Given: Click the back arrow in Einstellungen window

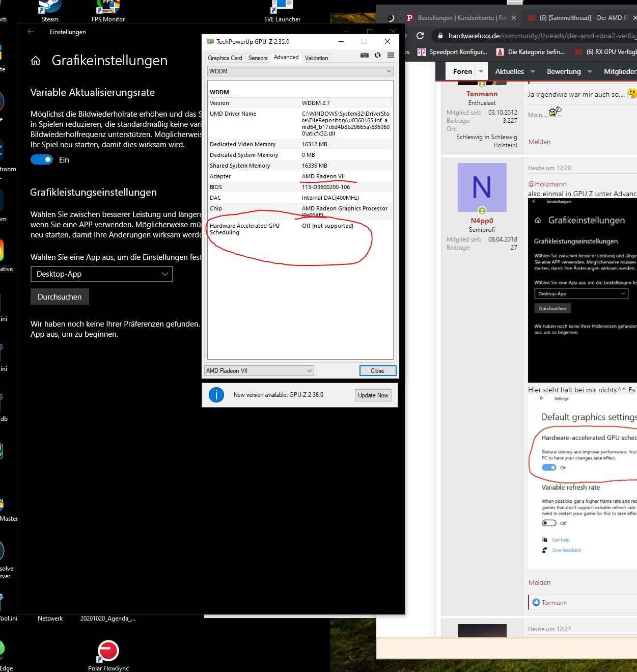Looking at the screenshot, I should point(31,32).
